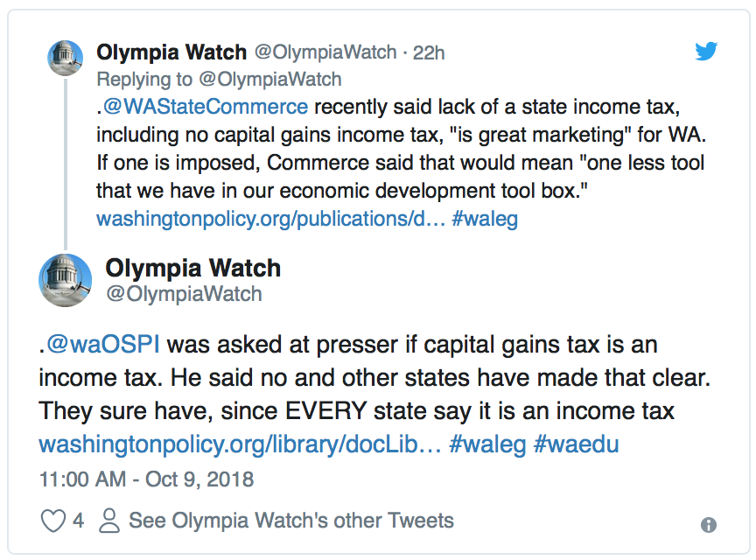Follow the washingtonpolicy.org/publications link
756x560 pixels.
pos(270,219)
